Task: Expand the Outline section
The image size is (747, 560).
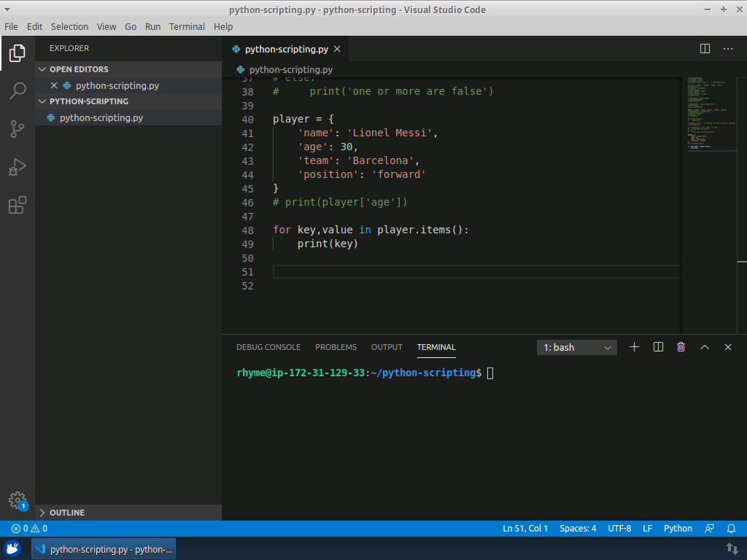Action: (x=67, y=513)
